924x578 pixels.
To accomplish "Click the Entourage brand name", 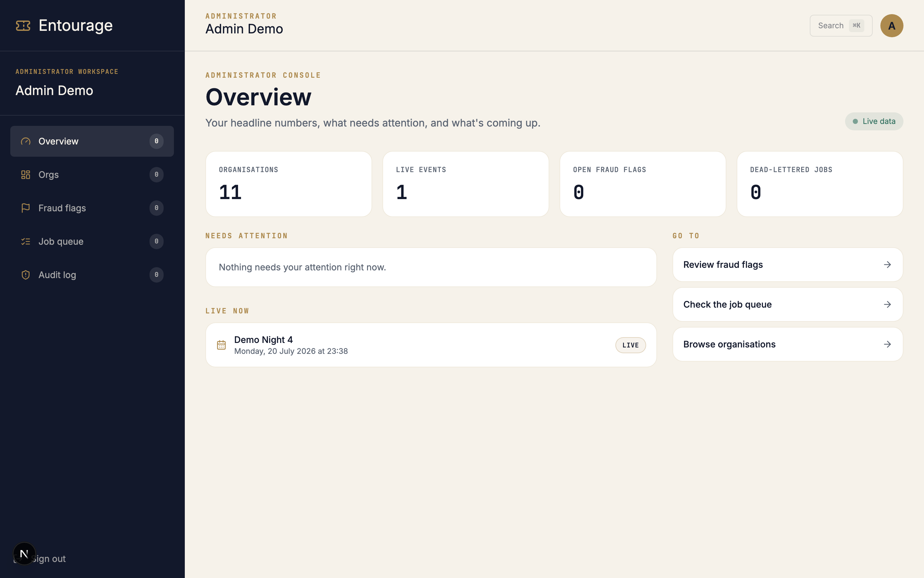I will [76, 26].
